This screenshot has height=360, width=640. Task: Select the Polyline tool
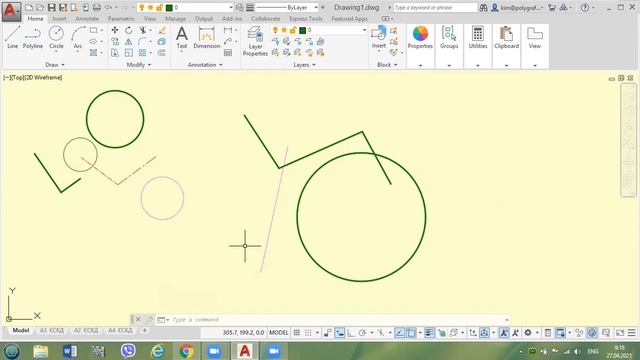33,38
